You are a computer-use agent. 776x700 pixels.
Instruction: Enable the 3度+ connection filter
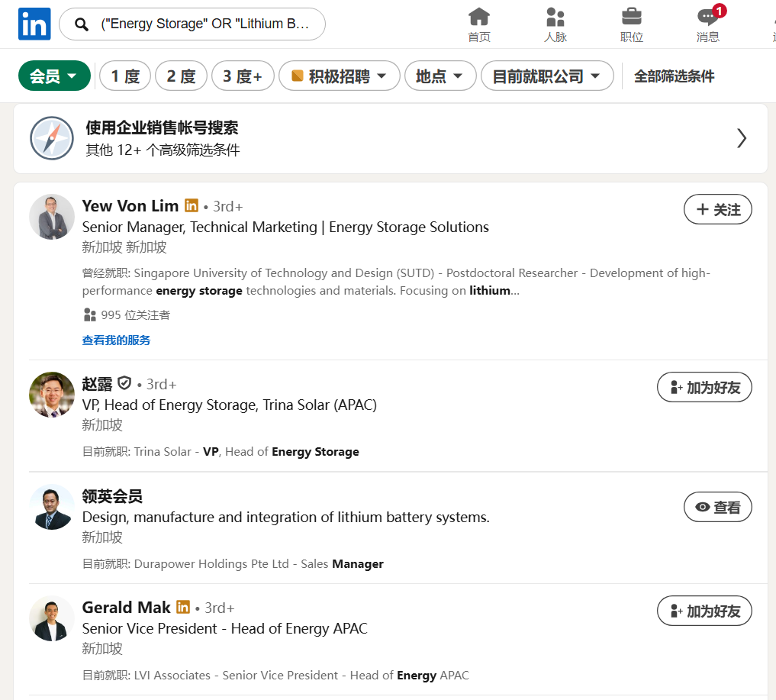243,76
